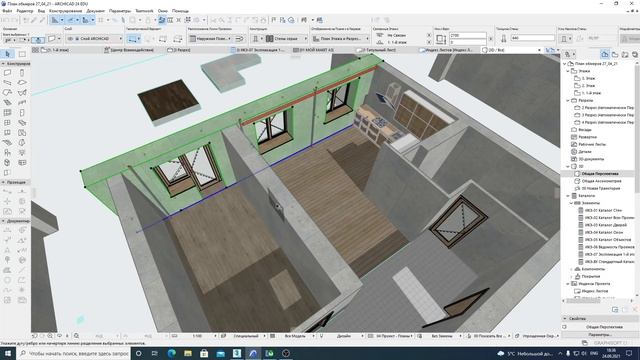Open the Mail app from the taskbar
Screen dimensions: 640x360
point(220,353)
